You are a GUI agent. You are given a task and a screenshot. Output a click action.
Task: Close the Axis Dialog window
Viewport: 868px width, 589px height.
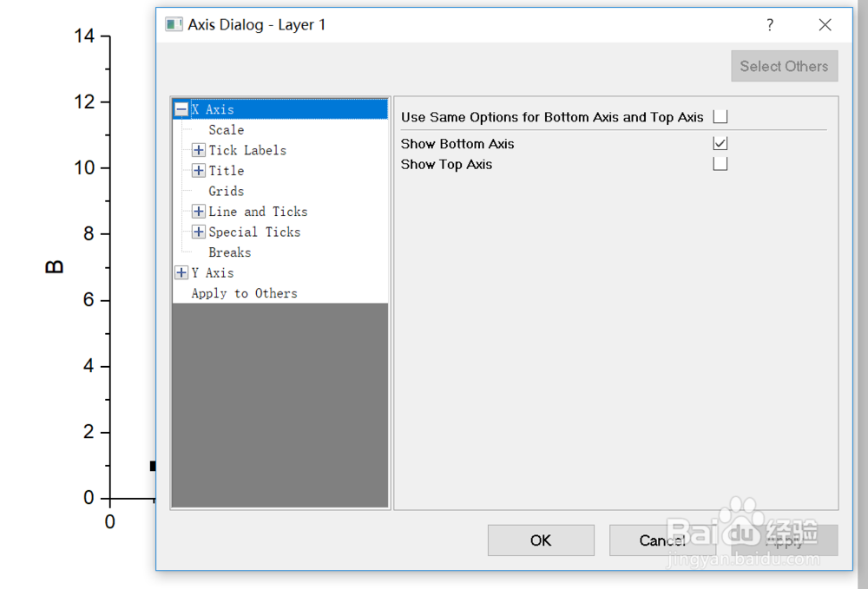825,25
